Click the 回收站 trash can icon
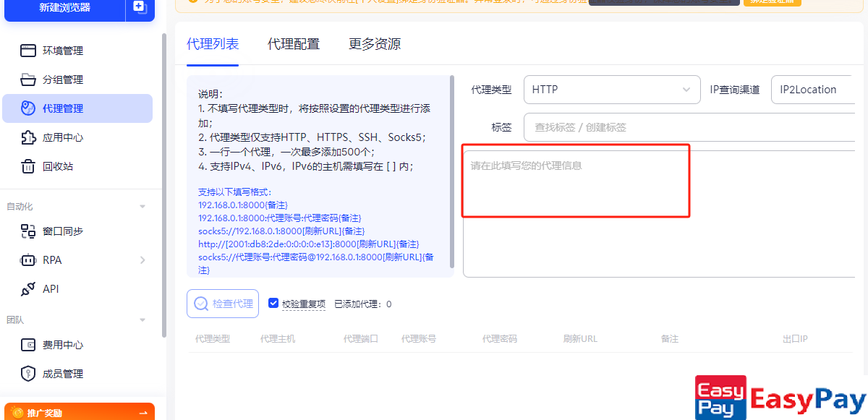This screenshot has height=420, width=868. pos(28,166)
